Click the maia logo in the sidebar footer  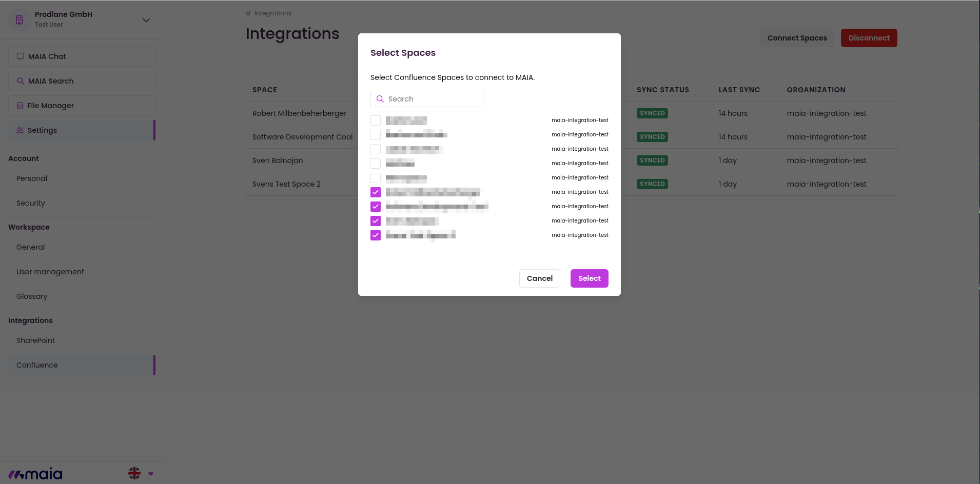click(35, 474)
